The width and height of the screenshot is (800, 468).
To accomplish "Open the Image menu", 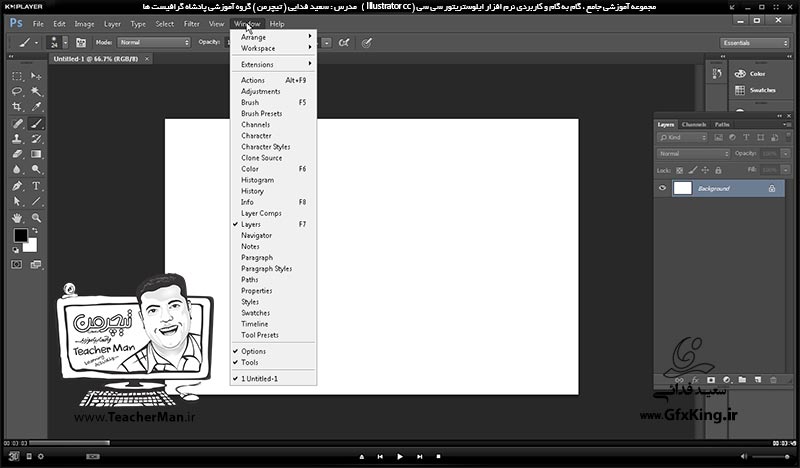I will click(x=84, y=24).
